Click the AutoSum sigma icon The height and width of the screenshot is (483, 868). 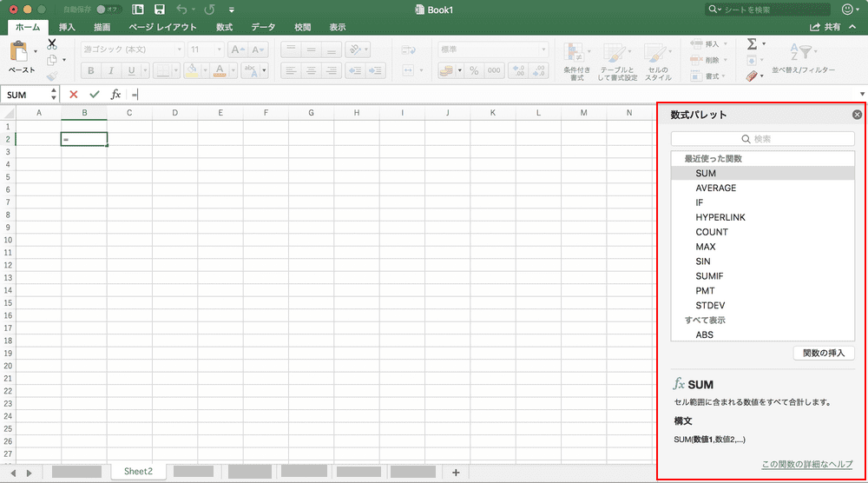tap(752, 43)
